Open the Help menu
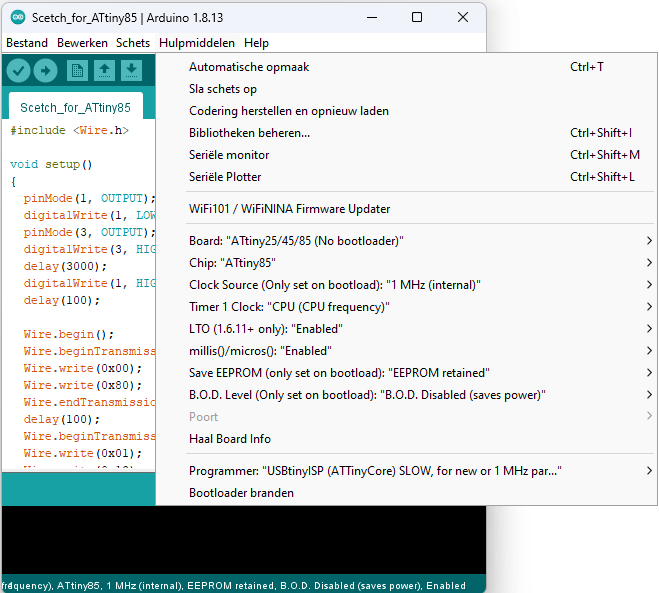This screenshot has height=593, width=659. point(256,43)
